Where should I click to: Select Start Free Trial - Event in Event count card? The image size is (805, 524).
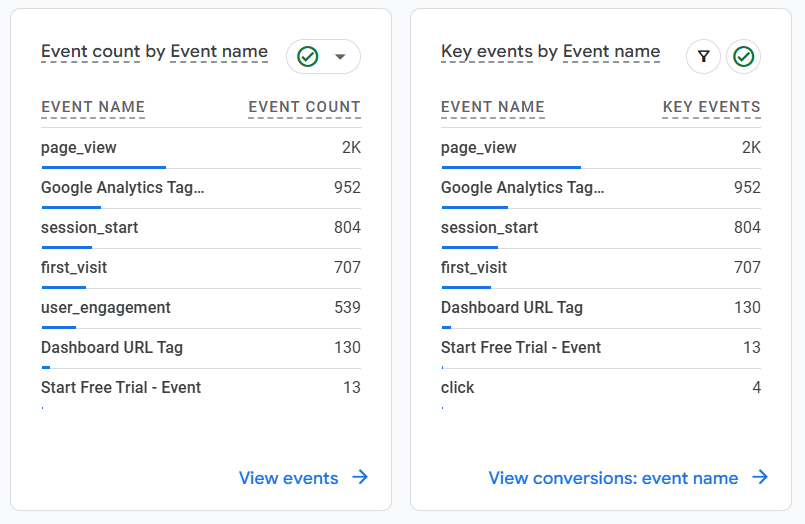click(201, 388)
